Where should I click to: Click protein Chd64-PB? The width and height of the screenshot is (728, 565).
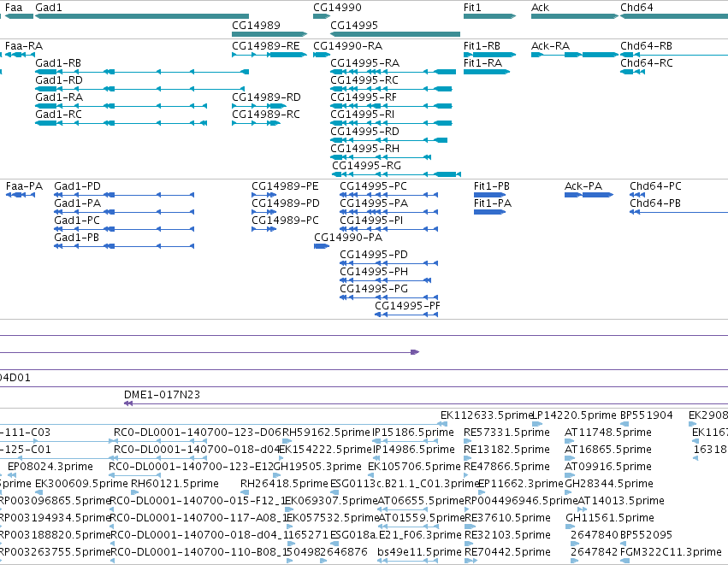(678, 212)
